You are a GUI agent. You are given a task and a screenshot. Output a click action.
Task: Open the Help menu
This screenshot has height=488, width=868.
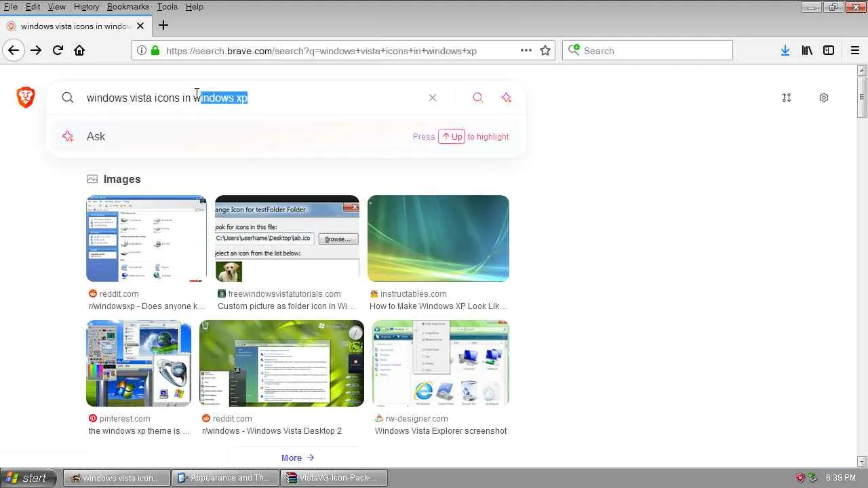coord(194,7)
